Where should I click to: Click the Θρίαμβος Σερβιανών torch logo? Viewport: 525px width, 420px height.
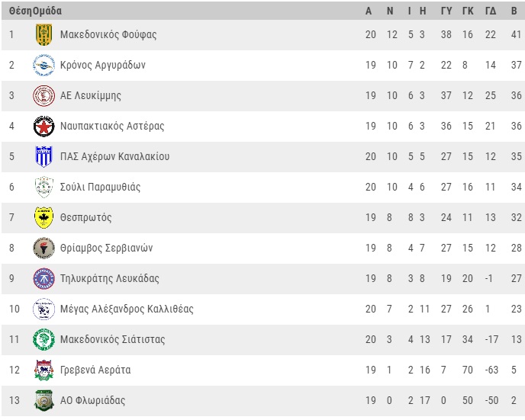pyautogui.click(x=43, y=248)
